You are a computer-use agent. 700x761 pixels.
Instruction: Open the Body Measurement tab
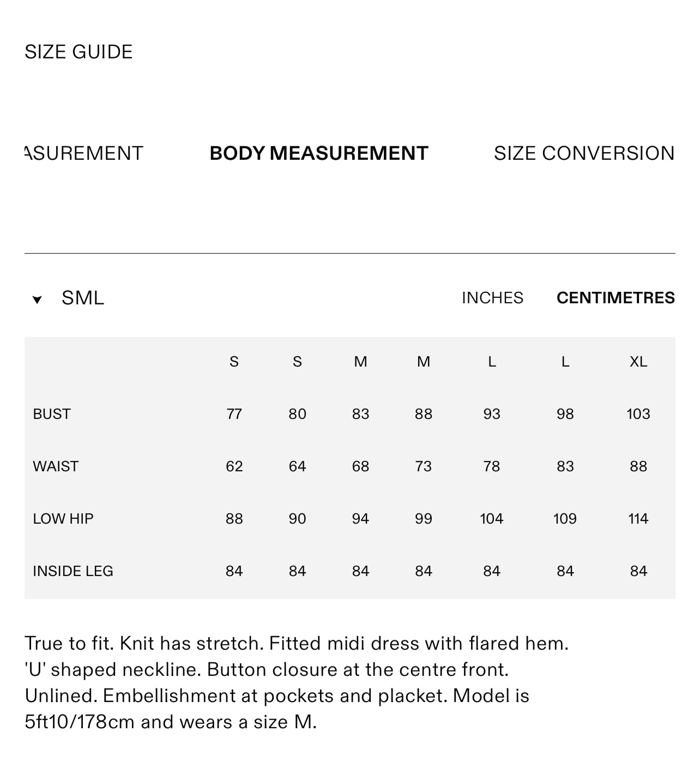point(319,153)
